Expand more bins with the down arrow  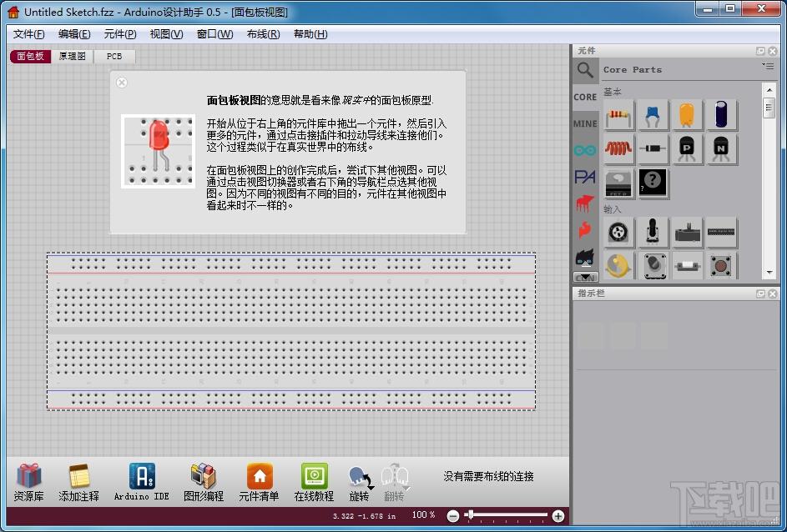585,277
